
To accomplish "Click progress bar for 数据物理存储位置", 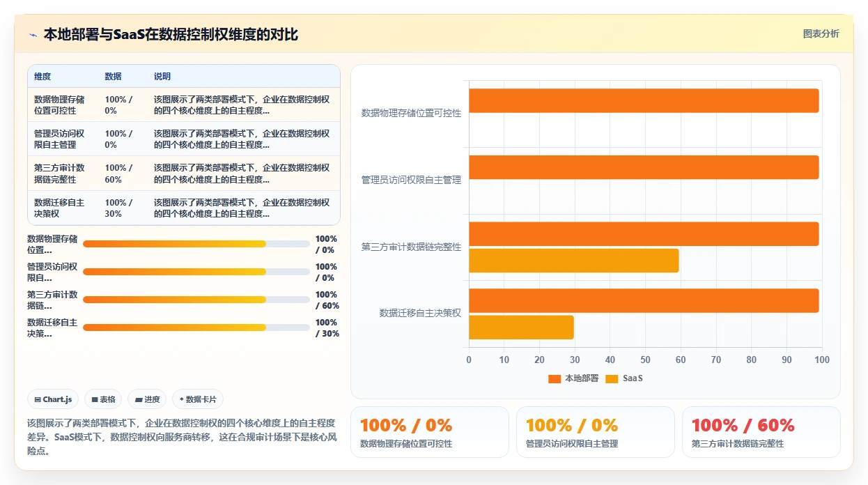I will tap(196, 244).
